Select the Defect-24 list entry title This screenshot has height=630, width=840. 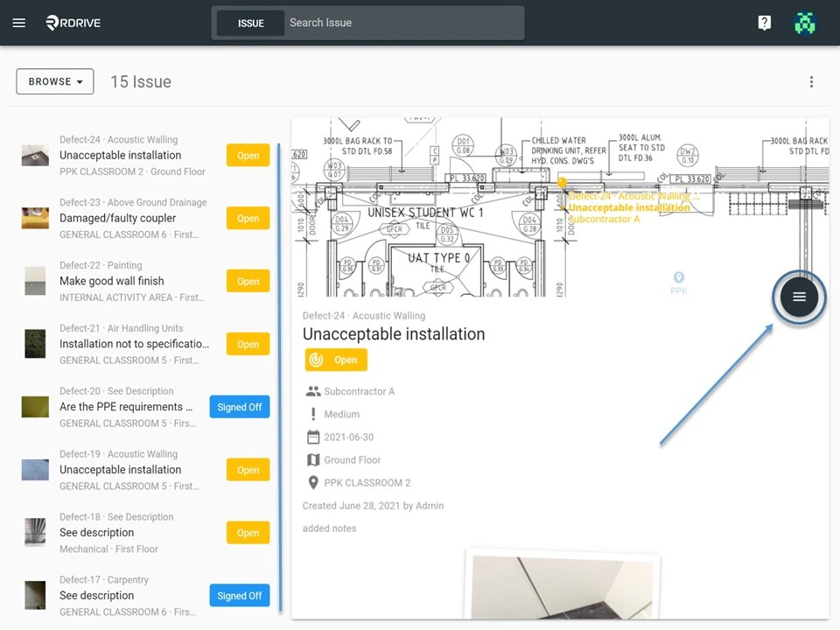120,156
